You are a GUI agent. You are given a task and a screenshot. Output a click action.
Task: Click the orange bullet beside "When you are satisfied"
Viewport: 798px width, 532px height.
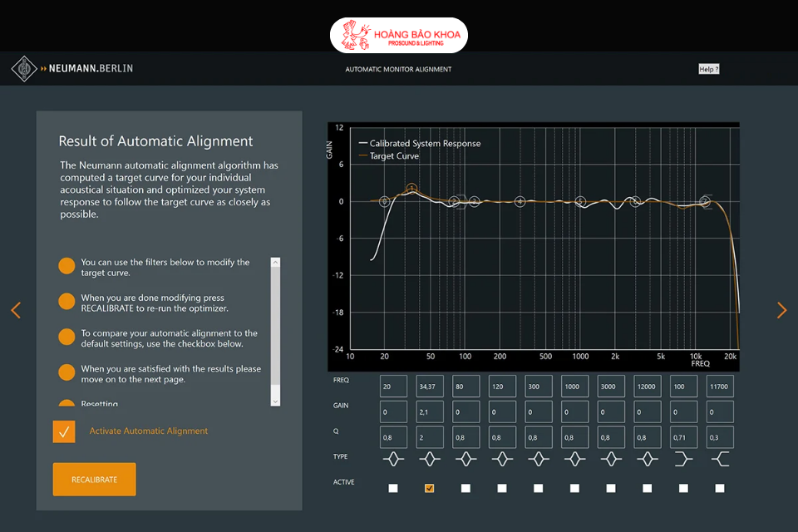(x=66, y=372)
